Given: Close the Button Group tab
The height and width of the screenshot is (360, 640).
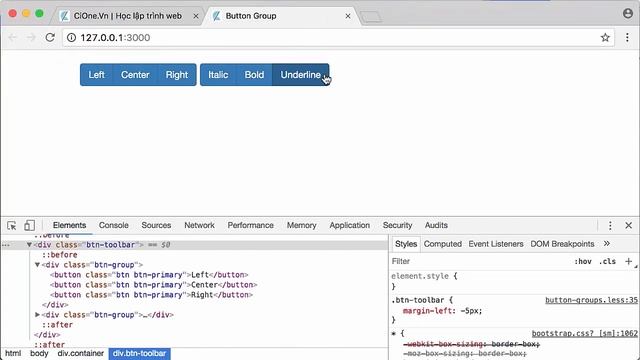Looking at the screenshot, I should tap(348, 16).
